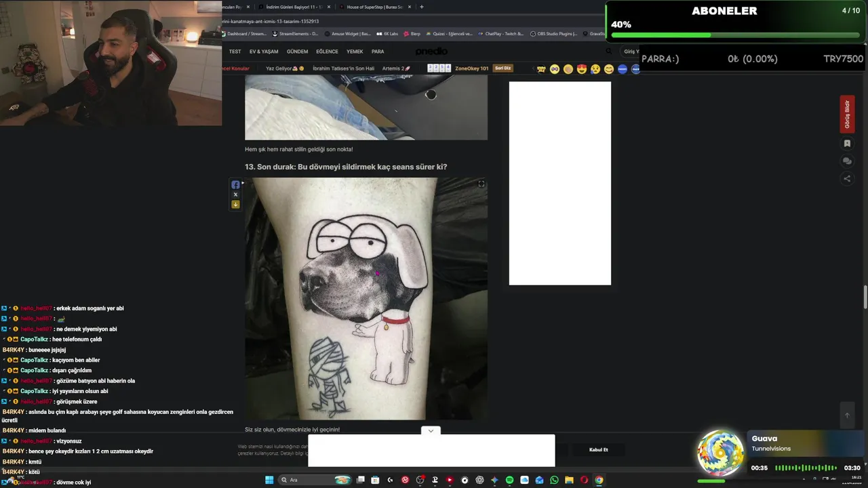Open the EV & YAŞAM menu
Image resolution: width=868 pixels, height=488 pixels.
(264, 52)
